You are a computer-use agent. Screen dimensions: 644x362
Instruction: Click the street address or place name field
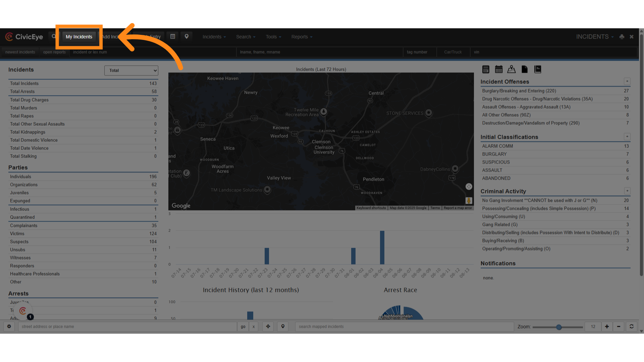click(x=127, y=326)
